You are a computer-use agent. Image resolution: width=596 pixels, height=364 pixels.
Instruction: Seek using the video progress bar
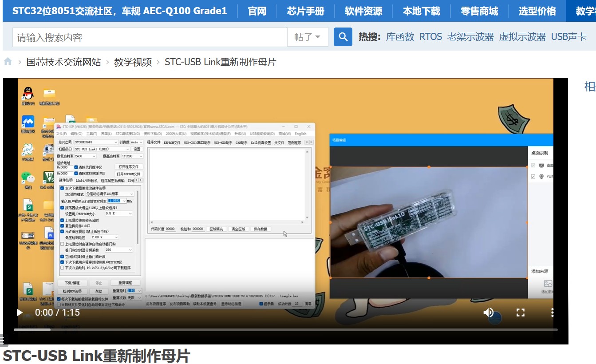(285, 330)
